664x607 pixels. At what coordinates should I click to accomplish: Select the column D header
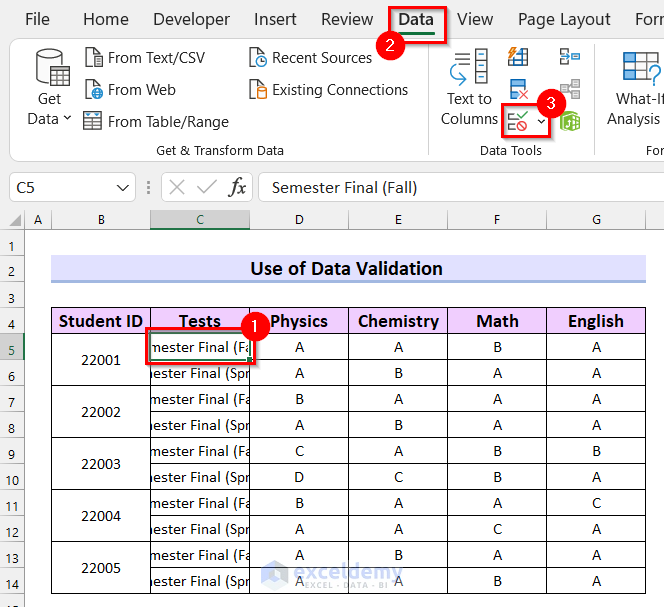point(299,219)
